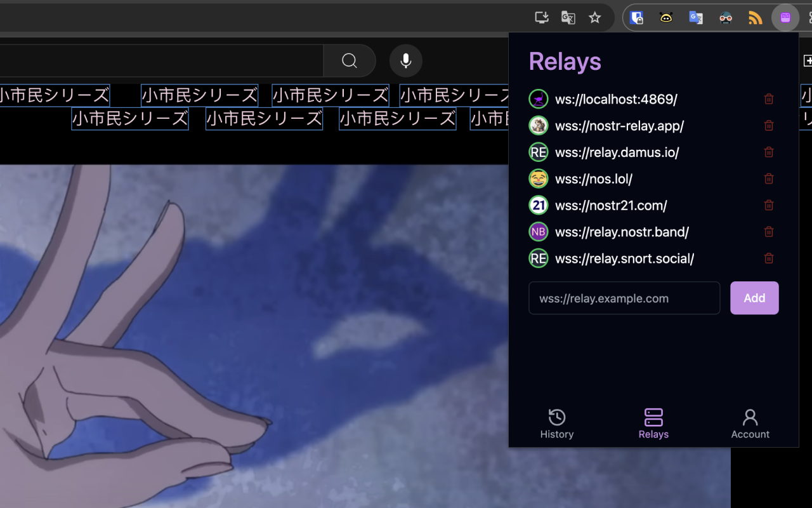
Task: Delete the ws://localhost:4869/ relay
Action: point(769,99)
